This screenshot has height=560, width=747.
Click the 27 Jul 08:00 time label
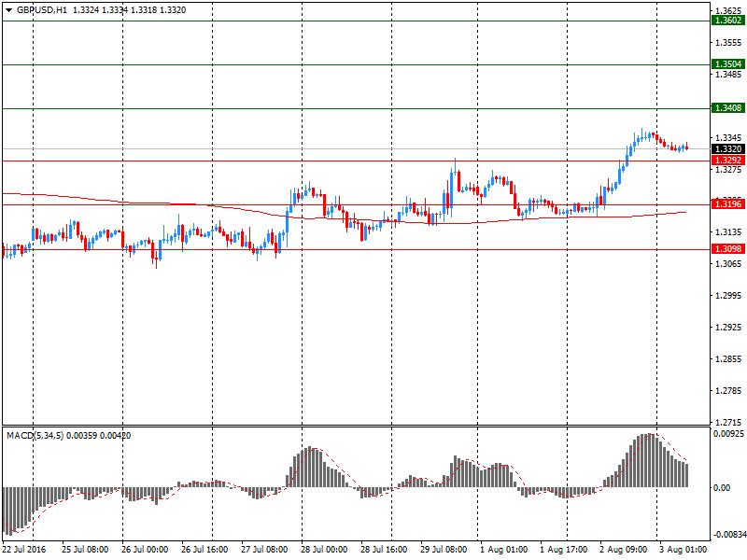pyautogui.click(x=264, y=549)
